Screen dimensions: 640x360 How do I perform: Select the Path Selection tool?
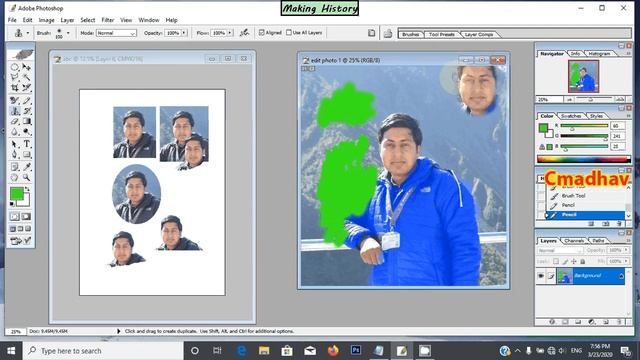[15, 144]
